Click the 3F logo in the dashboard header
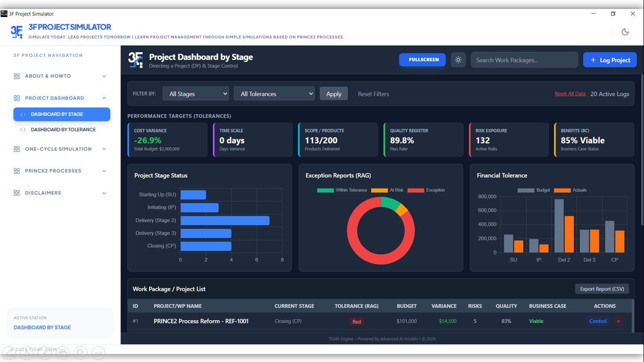644x362 pixels. (135, 60)
